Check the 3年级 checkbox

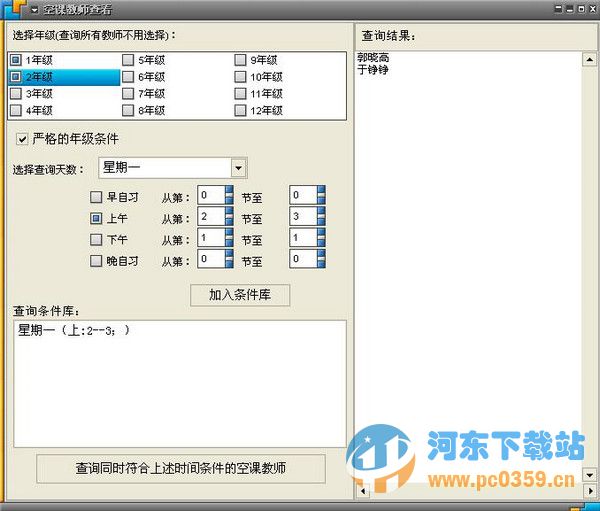coord(16,93)
